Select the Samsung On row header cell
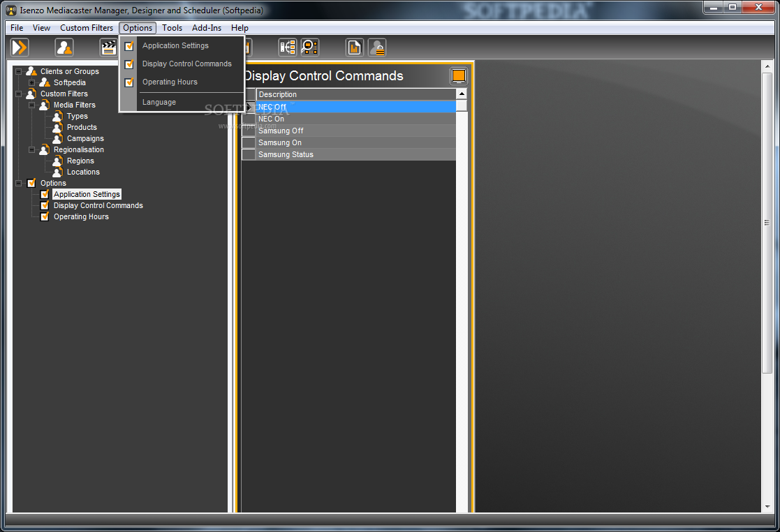780x532 pixels. tap(249, 142)
